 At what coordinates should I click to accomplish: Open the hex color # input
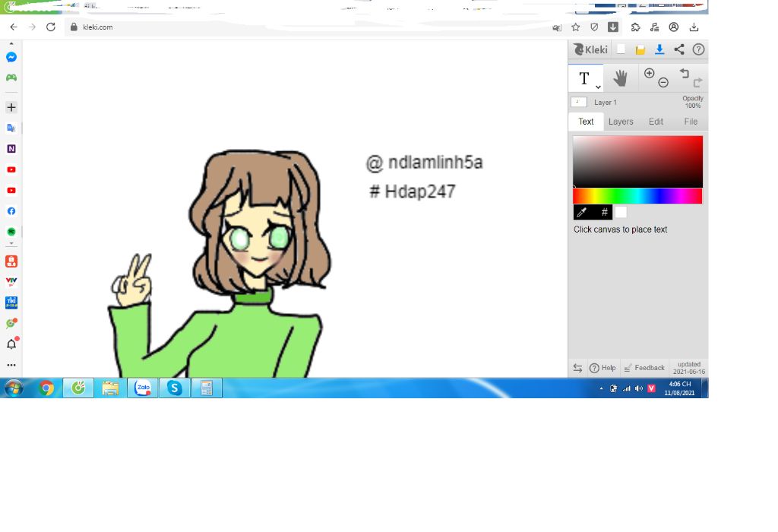tap(604, 212)
